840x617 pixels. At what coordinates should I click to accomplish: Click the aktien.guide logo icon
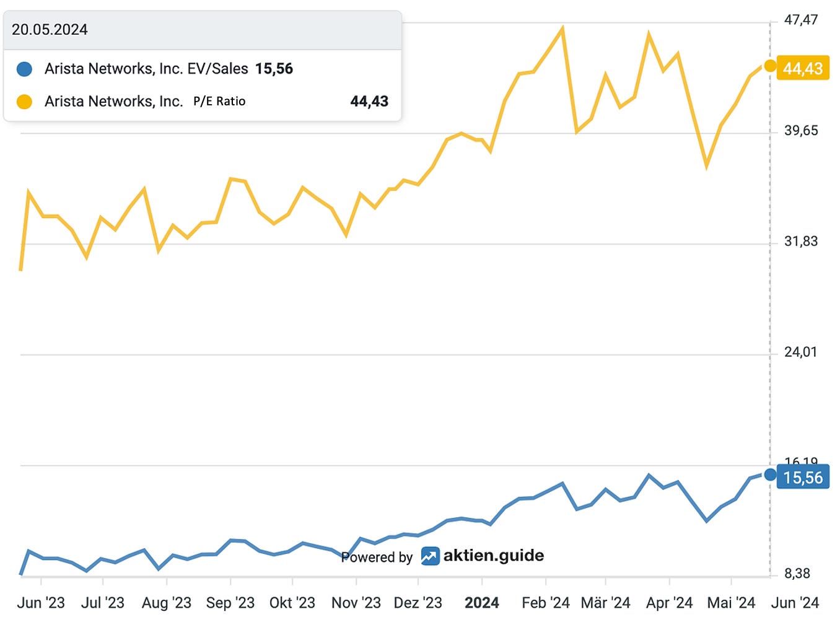(430, 556)
